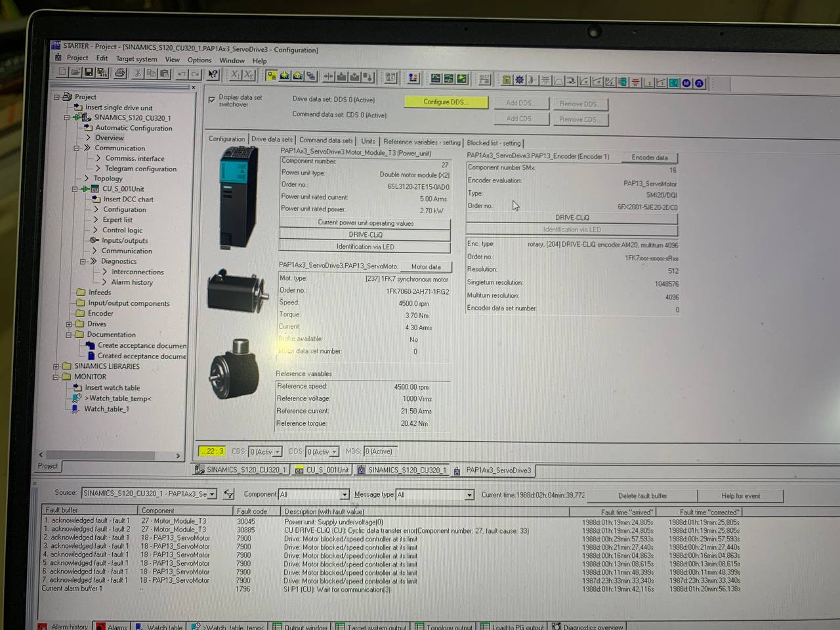
Task: Click the red lines toolbar icon
Action: point(635,82)
